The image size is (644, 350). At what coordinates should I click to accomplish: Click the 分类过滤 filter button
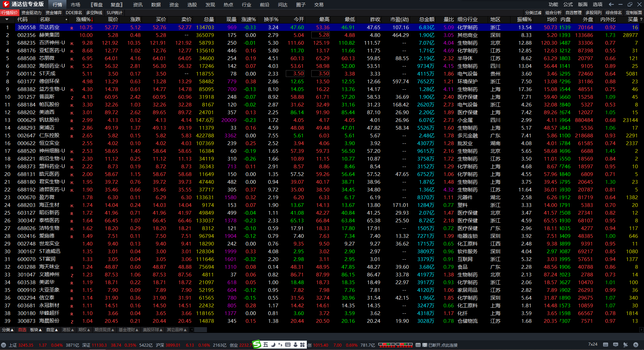click(x=533, y=13)
